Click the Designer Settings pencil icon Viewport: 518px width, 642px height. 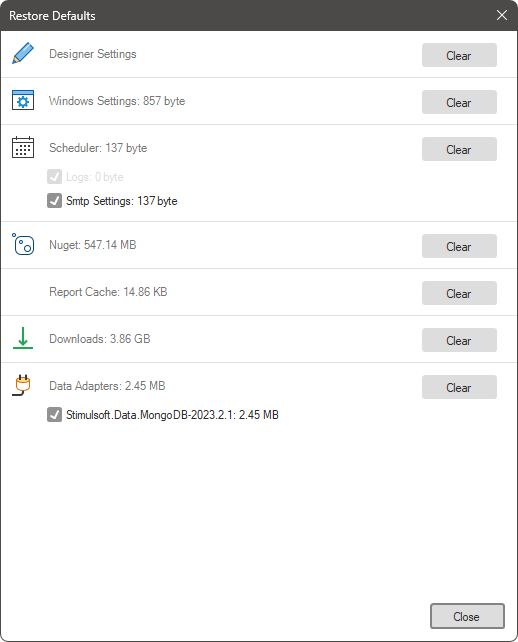coord(23,53)
